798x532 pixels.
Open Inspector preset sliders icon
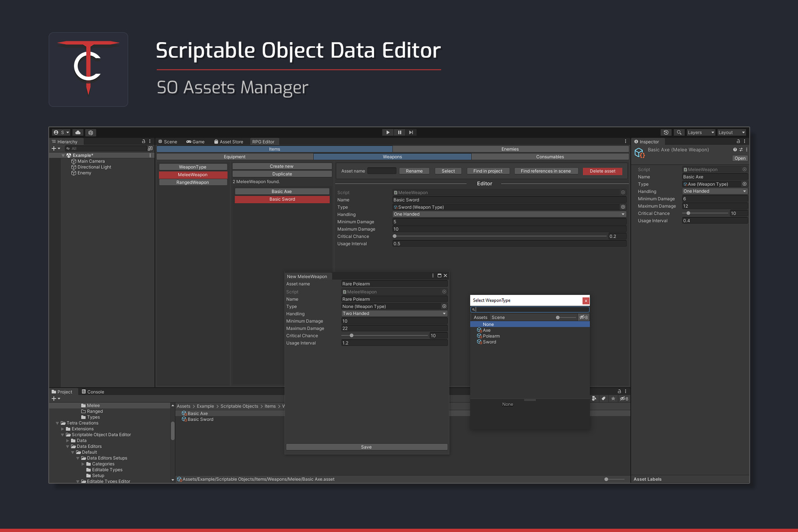pyautogui.click(x=741, y=149)
